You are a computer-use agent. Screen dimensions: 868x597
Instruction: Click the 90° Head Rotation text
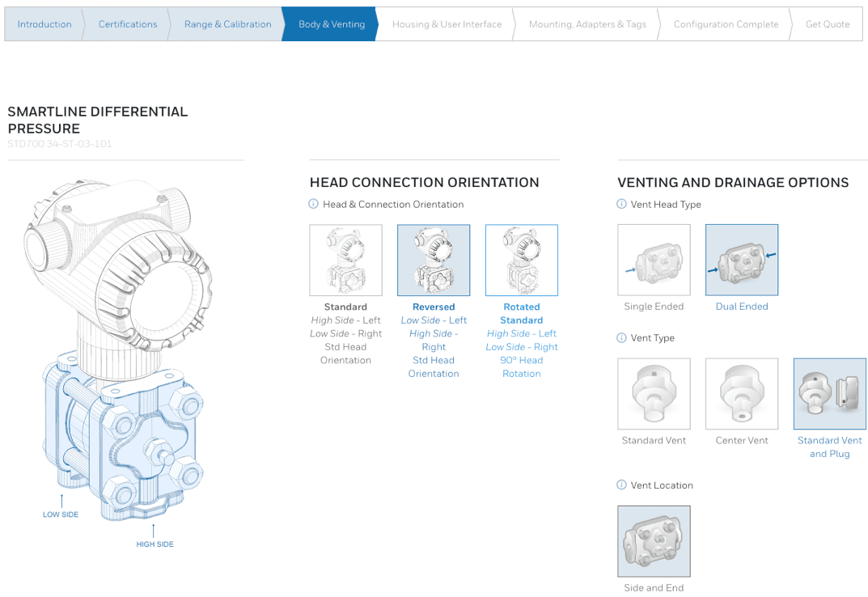coord(522,366)
